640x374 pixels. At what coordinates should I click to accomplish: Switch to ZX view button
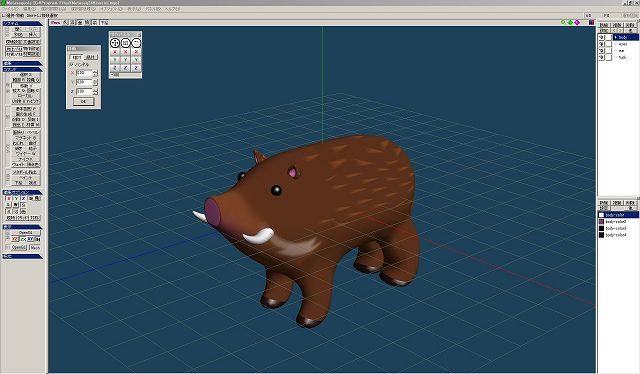pyautogui.click(x=23, y=239)
